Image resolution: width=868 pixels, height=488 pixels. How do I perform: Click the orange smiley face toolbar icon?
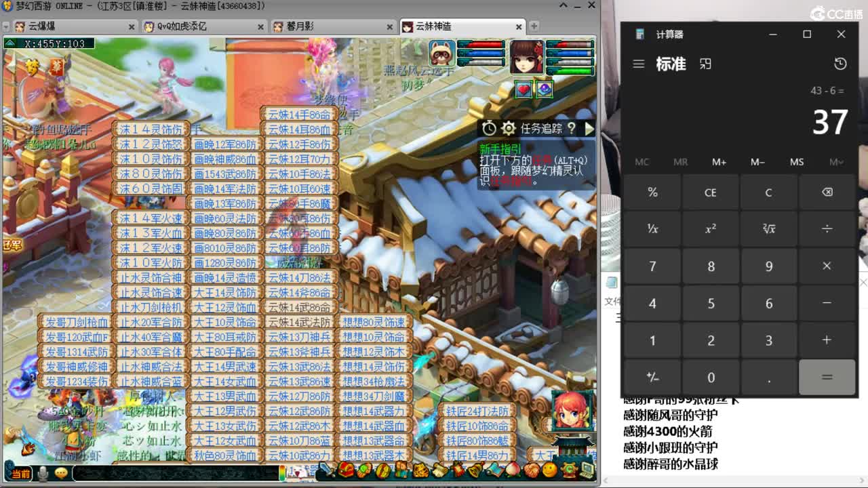click(550, 470)
